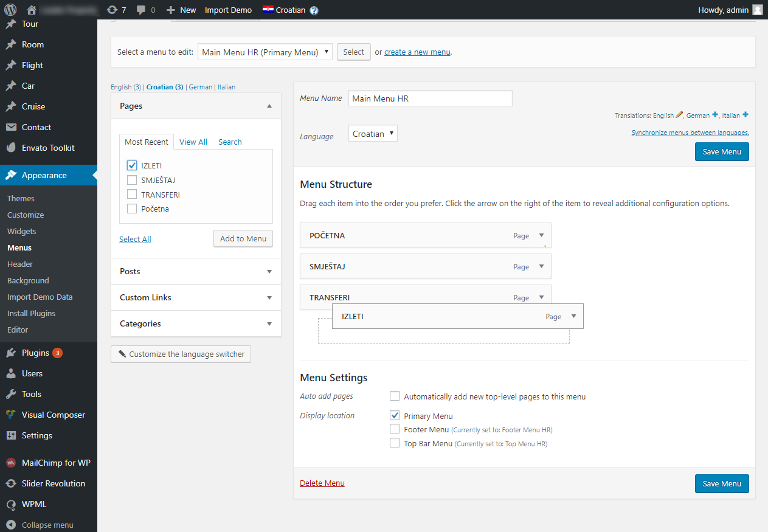Check the SMJEŠTAJ page checkbox

click(132, 180)
